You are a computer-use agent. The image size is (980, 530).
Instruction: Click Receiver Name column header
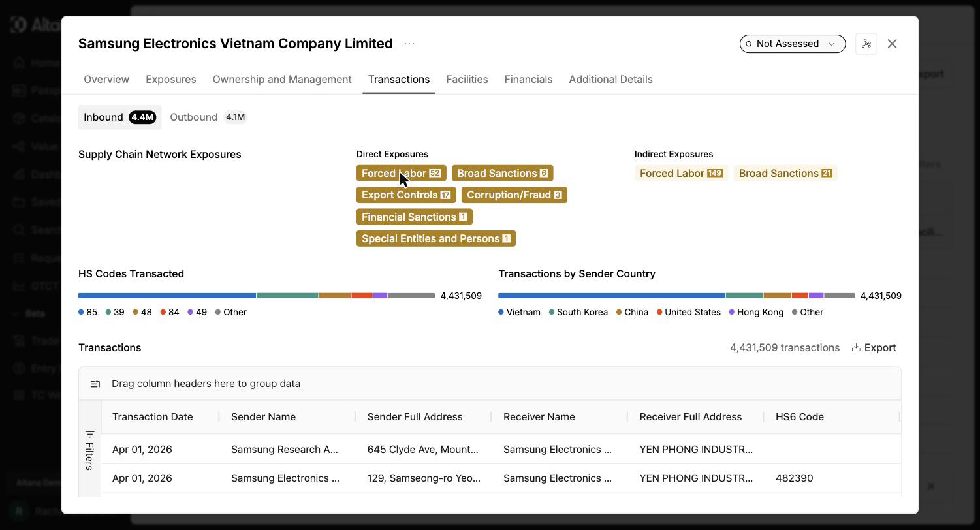[539, 416]
